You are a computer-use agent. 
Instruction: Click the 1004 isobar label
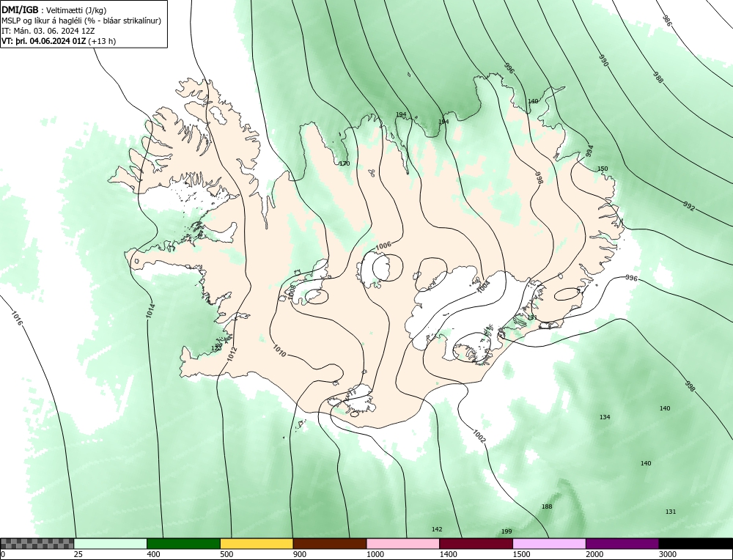(x=483, y=287)
